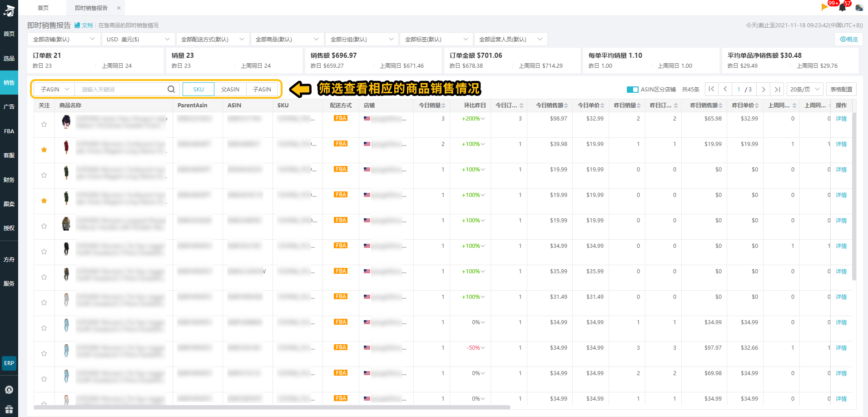Open 全部店铺(默认) dropdown
The image size is (868, 417).
64,39
